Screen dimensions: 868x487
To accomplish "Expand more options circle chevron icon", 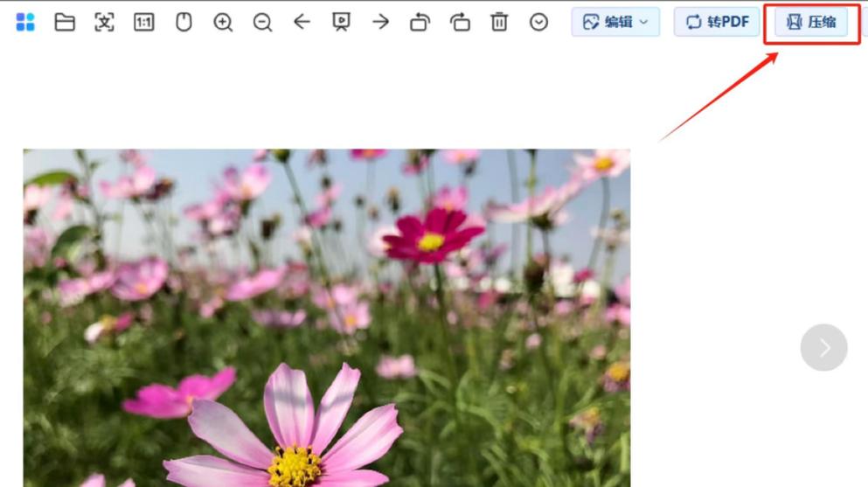I will click(538, 22).
